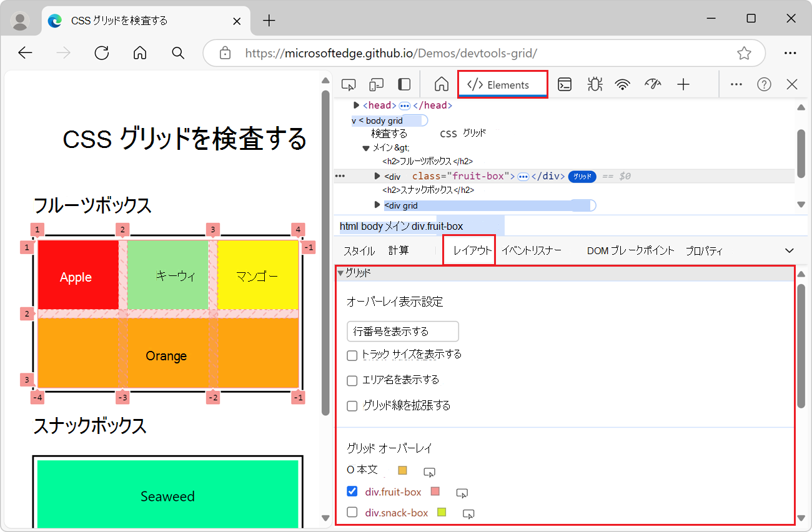Toggle device emulation mode
The image size is (812, 532).
[x=376, y=83]
